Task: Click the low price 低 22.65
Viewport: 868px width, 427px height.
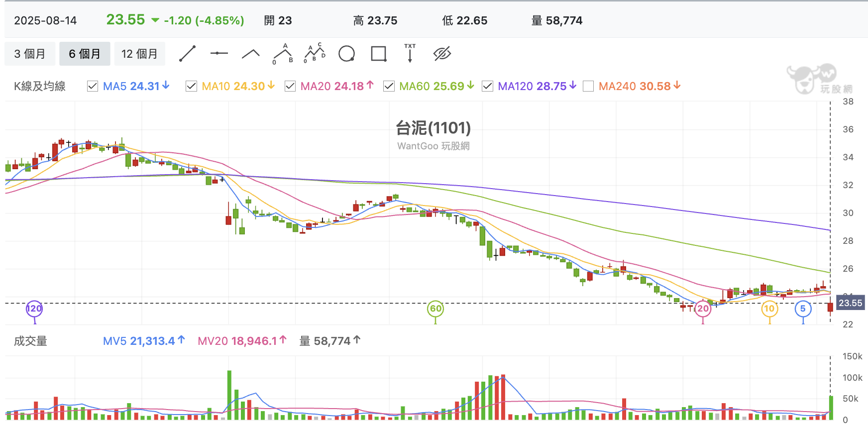Action: 465,20
